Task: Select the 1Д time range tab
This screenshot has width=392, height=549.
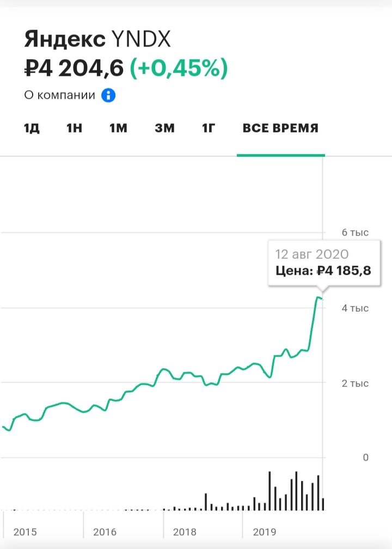Action: coord(32,128)
